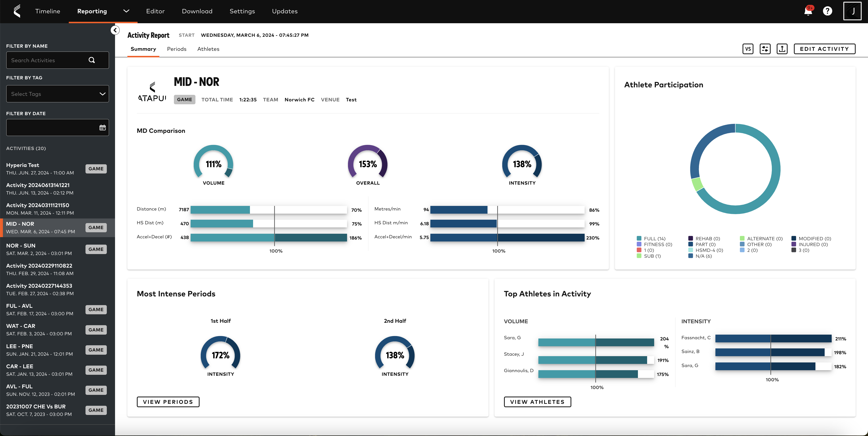Expand the Reporting menu chevron
868x436 pixels.
[x=126, y=11]
